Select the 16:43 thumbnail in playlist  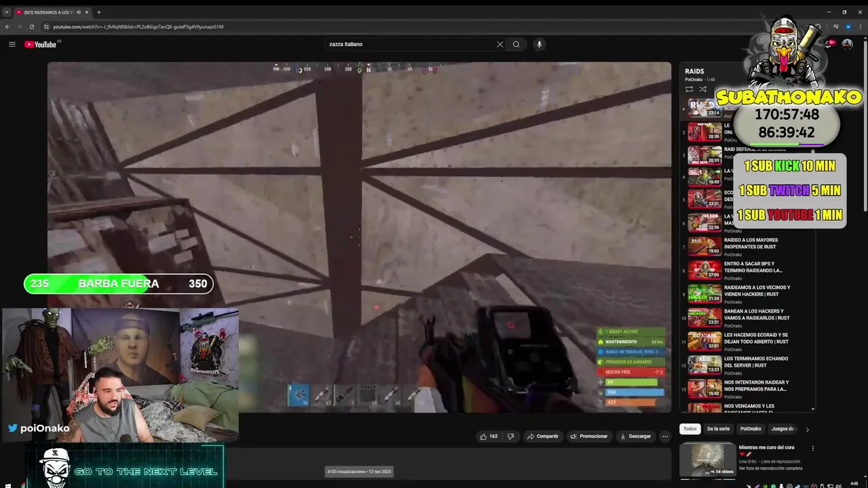[705, 177]
